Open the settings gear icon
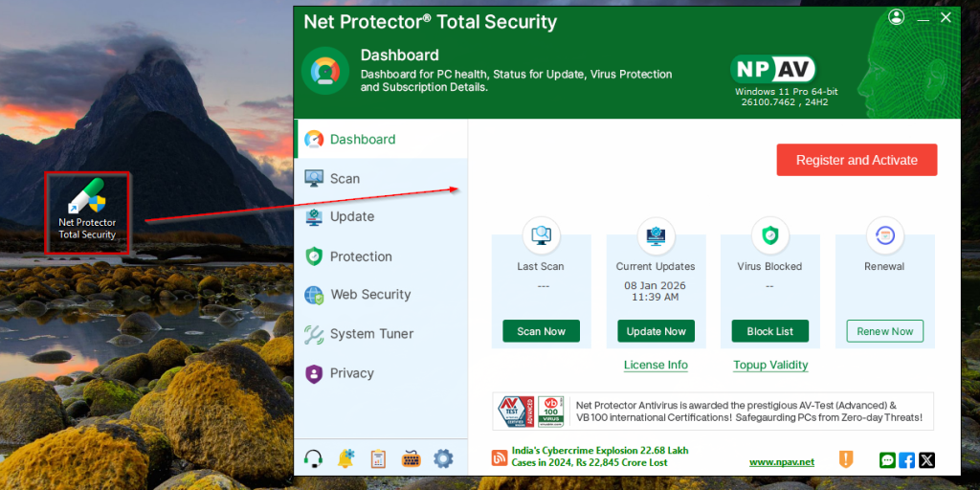The height and width of the screenshot is (490, 980). point(443,458)
